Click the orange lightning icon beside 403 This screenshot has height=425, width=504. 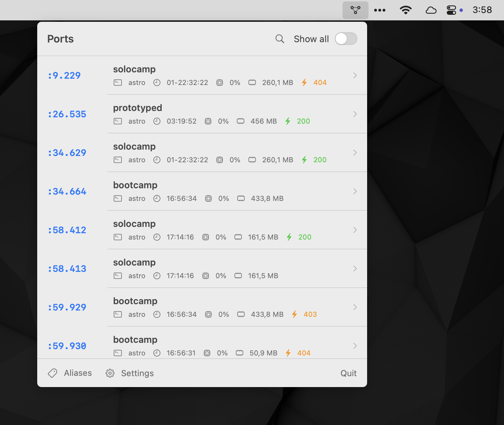294,314
